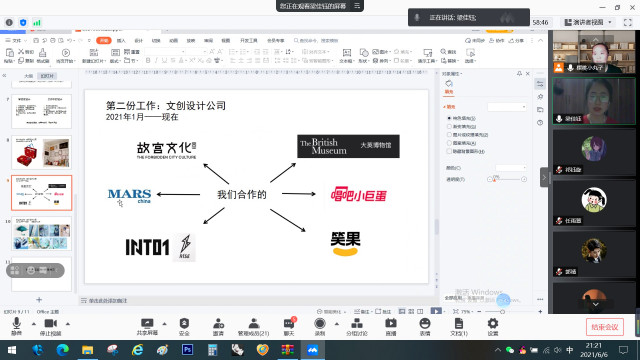The height and width of the screenshot is (360, 640).
Task: Click the pin icon in properties panel
Action: 519,73
